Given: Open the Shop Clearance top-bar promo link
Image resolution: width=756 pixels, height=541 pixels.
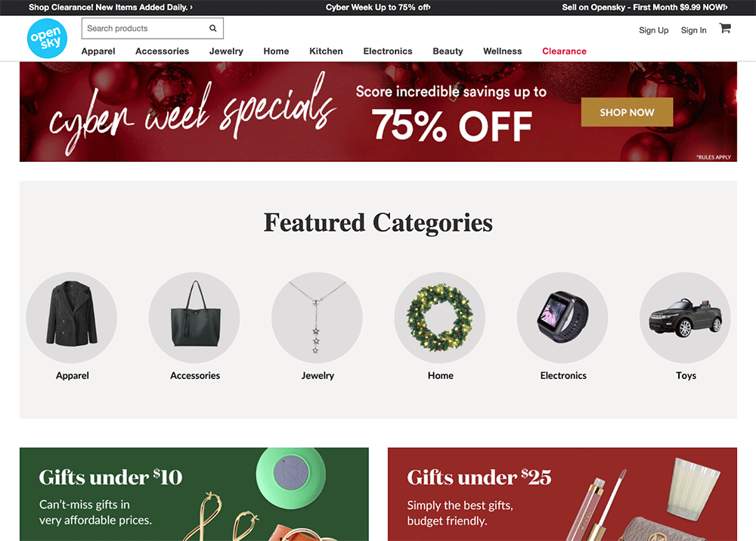Looking at the screenshot, I should pyautogui.click(x=110, y=8).
